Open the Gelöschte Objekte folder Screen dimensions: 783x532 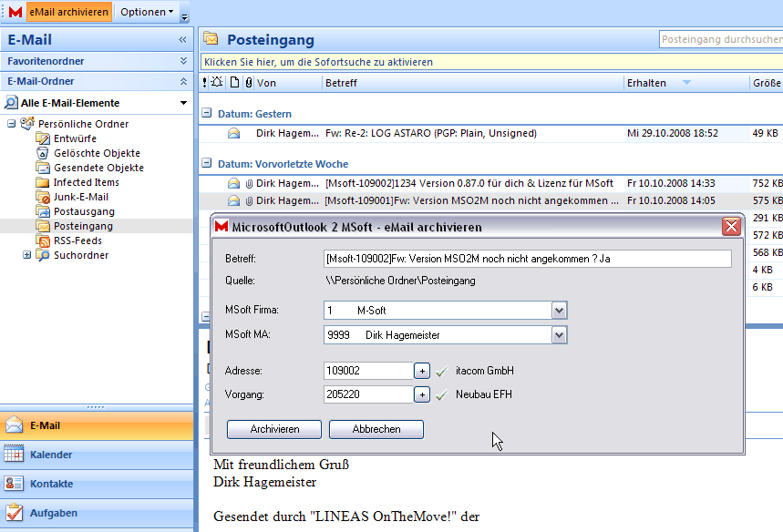tap(97, 153)
